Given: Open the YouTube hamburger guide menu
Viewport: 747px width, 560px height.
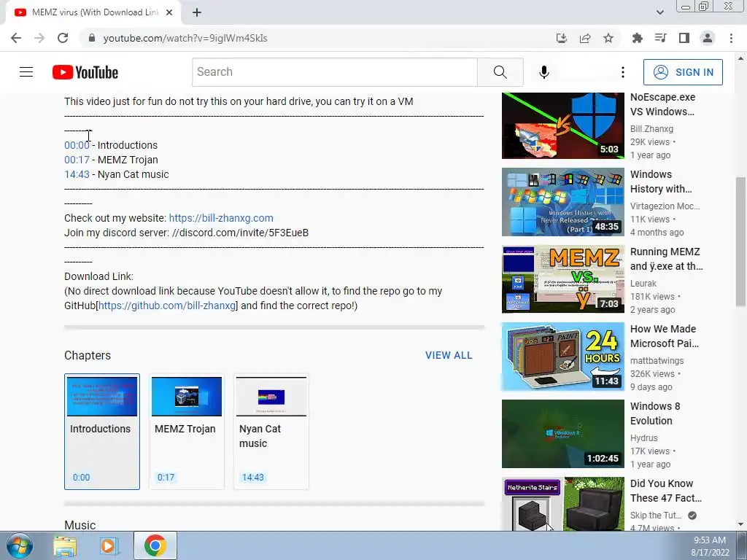Looking at the screenshot, I should click(26, 72).
